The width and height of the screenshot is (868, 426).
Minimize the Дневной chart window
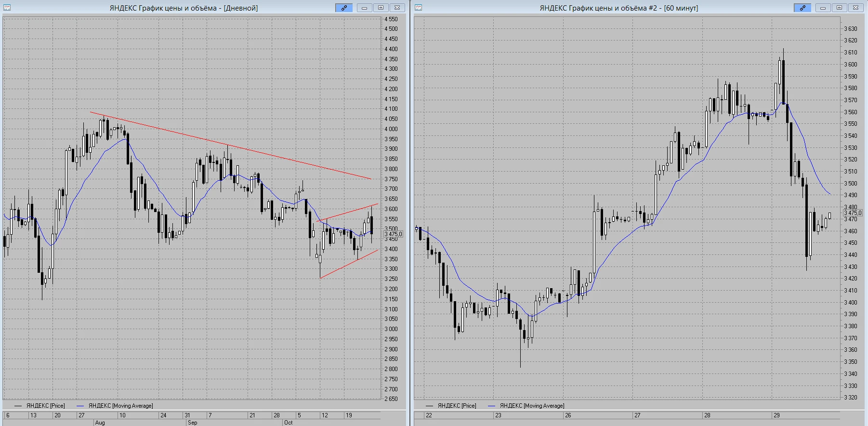(365, 8)
